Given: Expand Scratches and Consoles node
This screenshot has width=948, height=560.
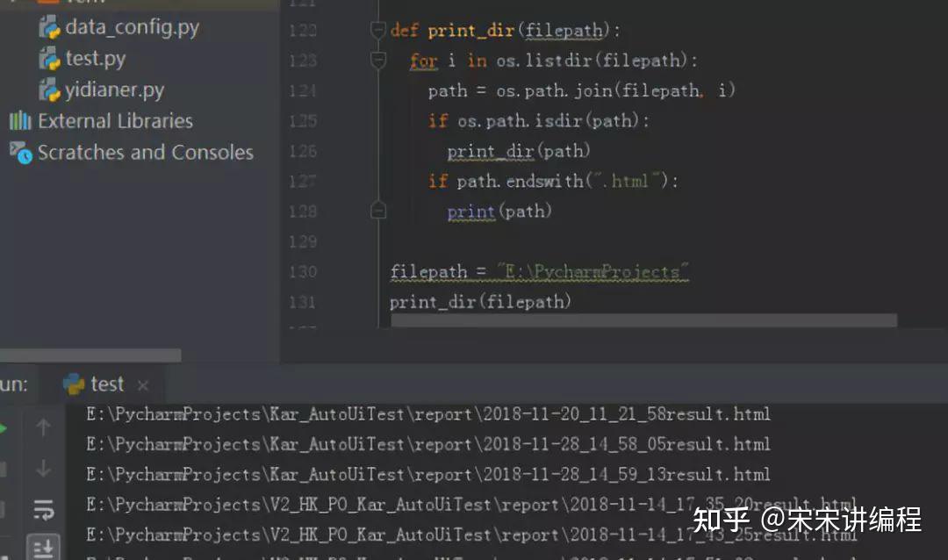Looking at the screenshot, I should 145,153.
